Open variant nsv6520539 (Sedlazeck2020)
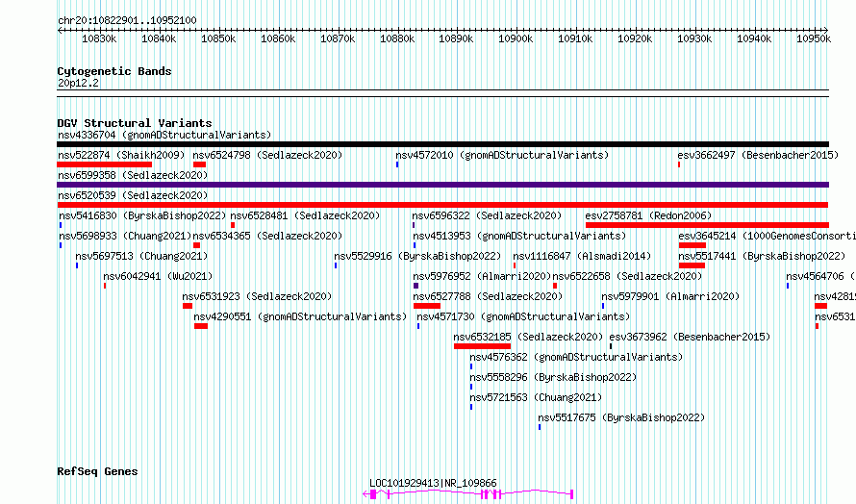 click(x=133, y=195)
